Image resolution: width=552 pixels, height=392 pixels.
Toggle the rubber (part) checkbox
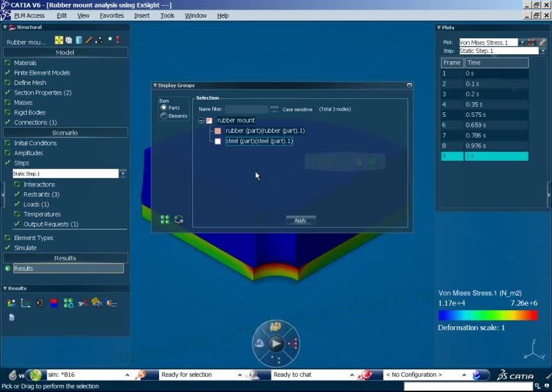(218, 131)
